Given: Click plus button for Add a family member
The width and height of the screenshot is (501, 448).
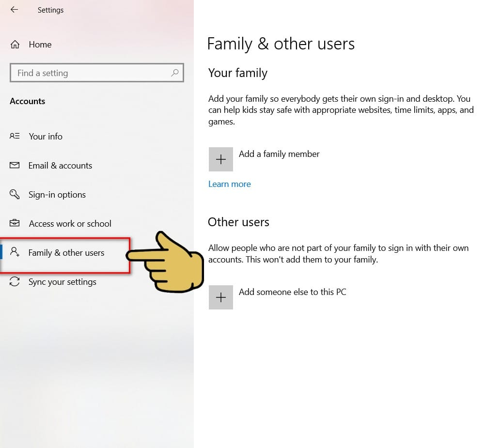Looking at the screenshot, I should tap(221, 159).
